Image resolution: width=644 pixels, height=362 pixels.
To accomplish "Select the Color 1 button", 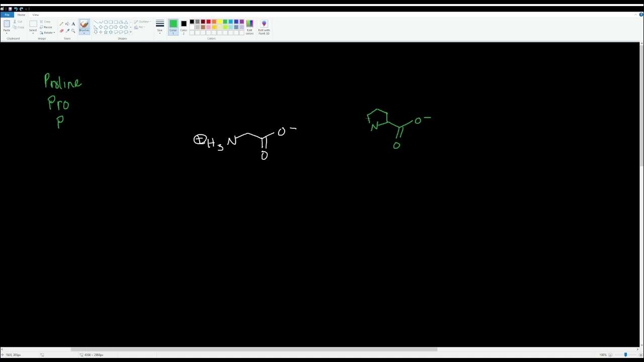I will tap(173, 27).
